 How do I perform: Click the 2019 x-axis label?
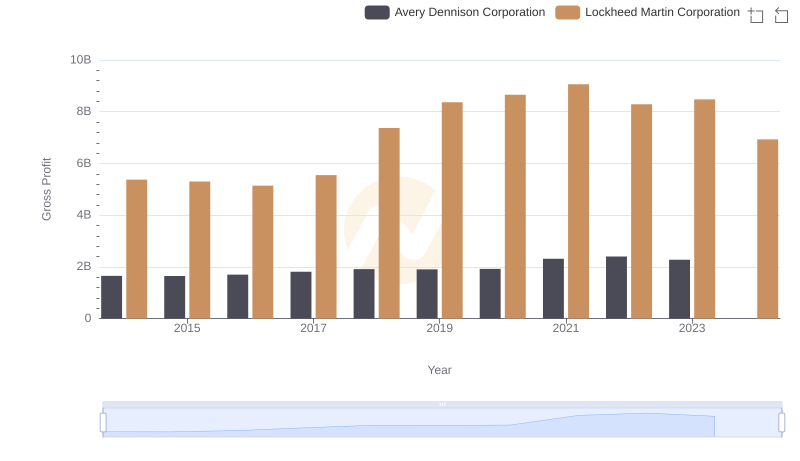(x=439, y=328)
